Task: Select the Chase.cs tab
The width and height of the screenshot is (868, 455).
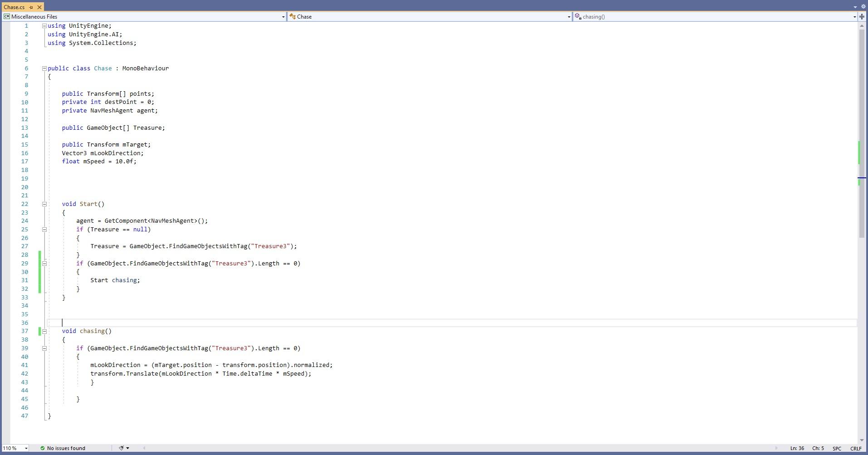Action: pyautogui.click(x=15, y=7)
